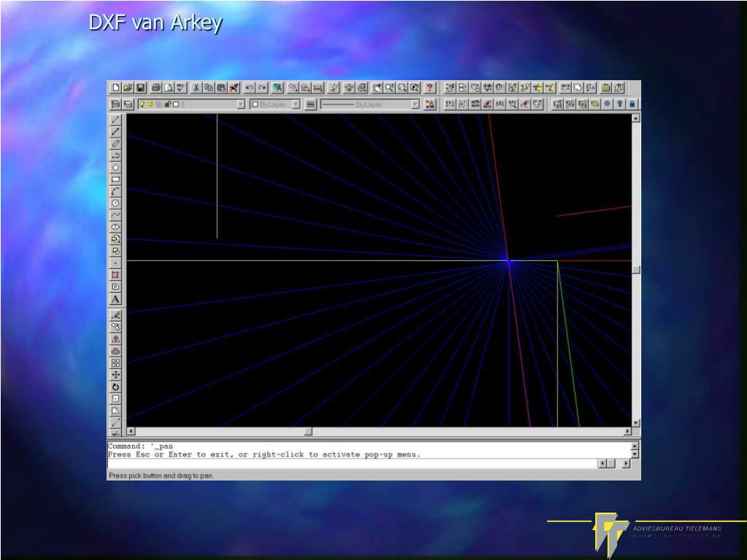Select the Copy Object modify tool
This screenshot has width=747, height=560.
pyautogui.click(x=115, y=327)
